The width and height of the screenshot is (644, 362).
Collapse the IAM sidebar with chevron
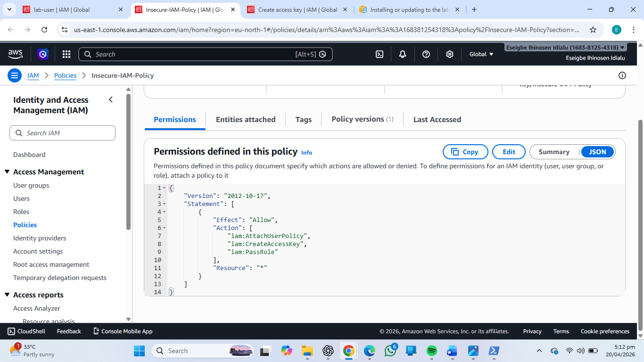tap(111, 99)
